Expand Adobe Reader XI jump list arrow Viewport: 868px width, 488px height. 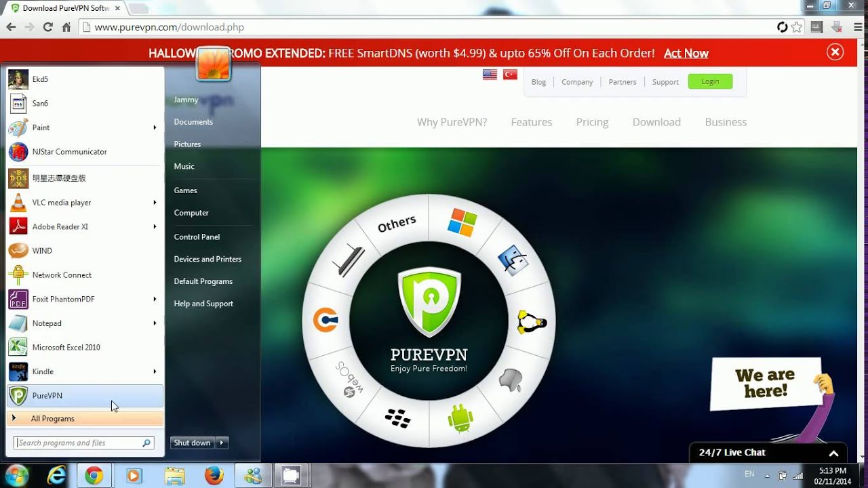pos(155,226)
